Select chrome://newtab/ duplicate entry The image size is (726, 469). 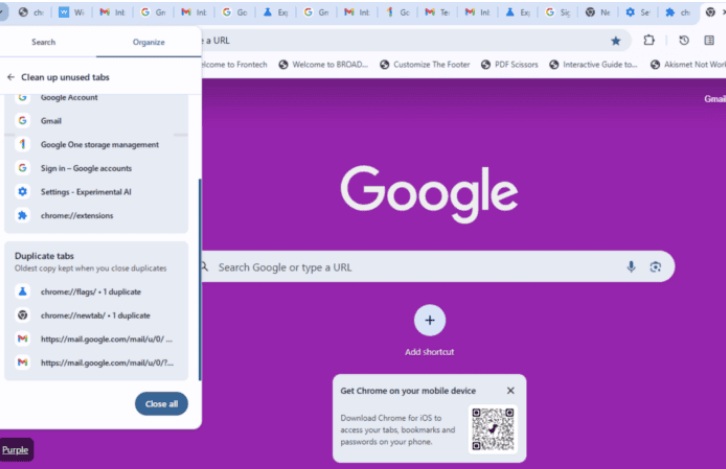click(96, 315)
